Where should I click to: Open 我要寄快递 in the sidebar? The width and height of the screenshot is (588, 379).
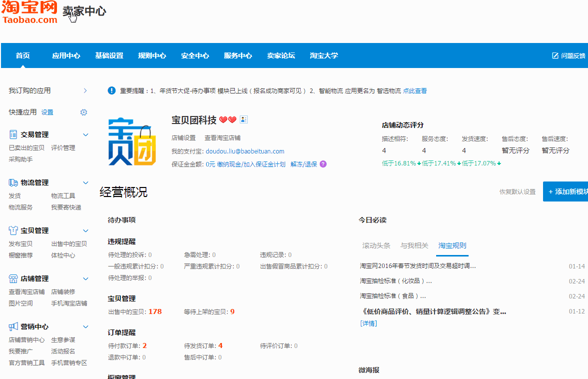66,207
